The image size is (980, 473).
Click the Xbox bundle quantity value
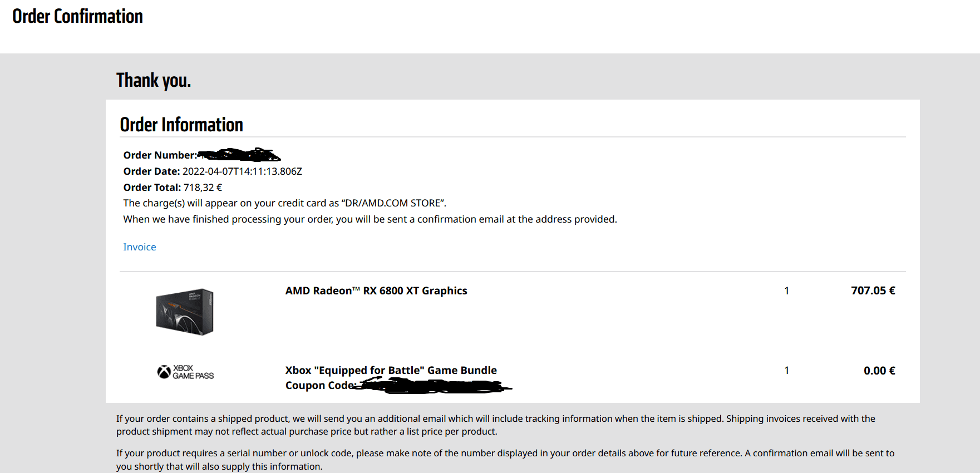coord(786,371)
